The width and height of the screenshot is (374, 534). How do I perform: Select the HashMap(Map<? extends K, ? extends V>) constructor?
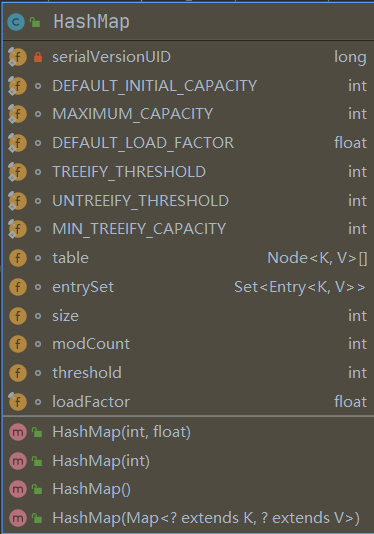click(x=188, y=518)
